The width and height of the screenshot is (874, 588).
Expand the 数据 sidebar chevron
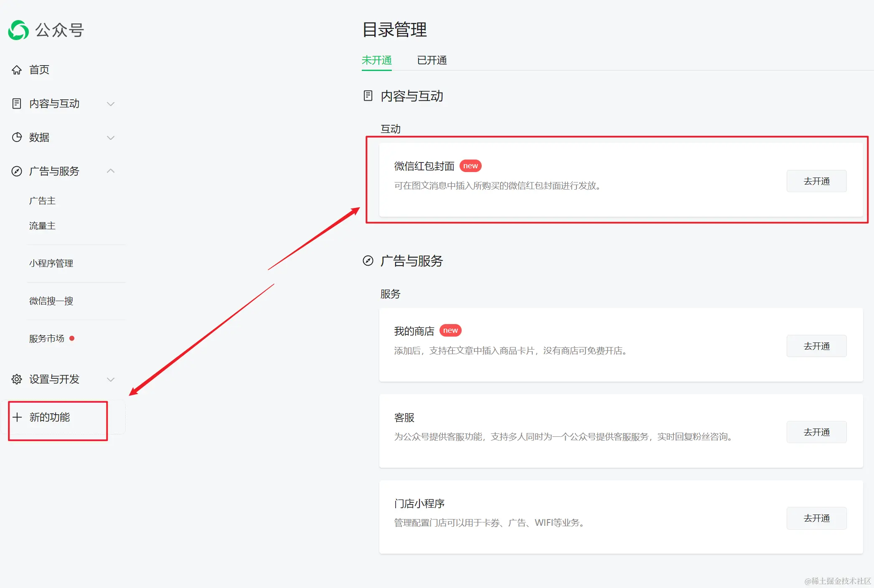point(111,138)
